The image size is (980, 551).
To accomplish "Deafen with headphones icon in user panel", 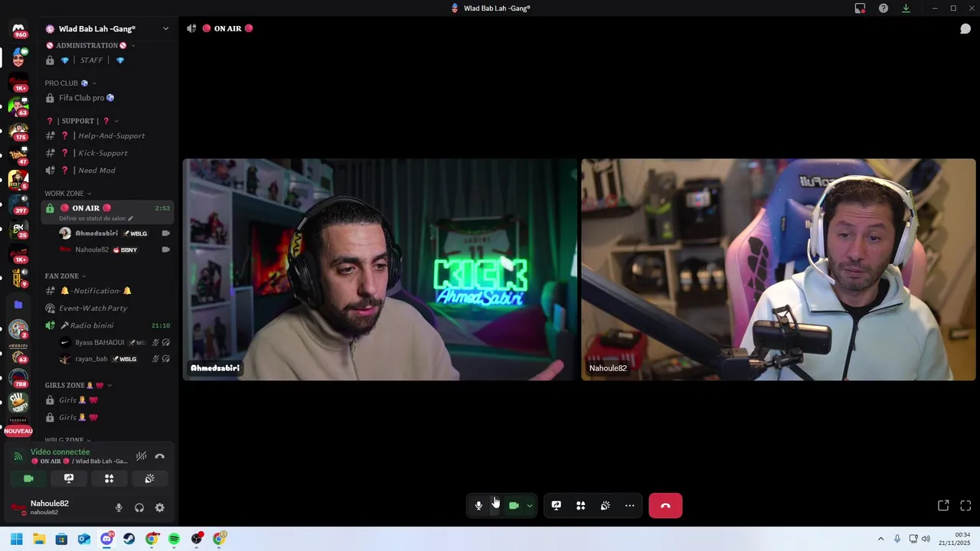I will click(x=139, y=507).
